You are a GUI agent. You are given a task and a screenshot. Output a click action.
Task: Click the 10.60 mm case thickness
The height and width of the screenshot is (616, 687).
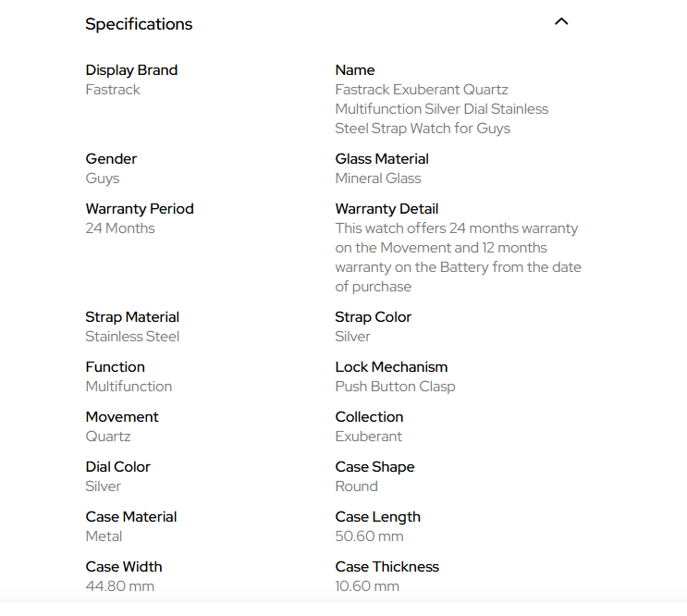(367, 586)
